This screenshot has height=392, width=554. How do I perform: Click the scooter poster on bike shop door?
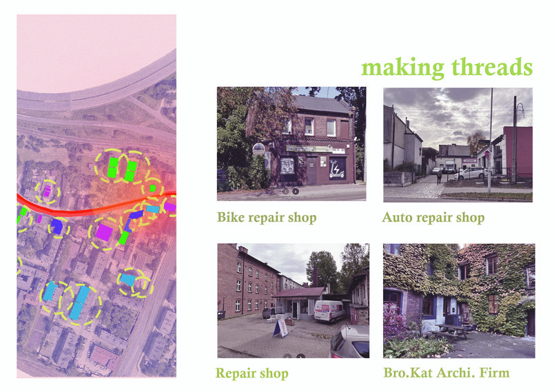click(337, 169)
